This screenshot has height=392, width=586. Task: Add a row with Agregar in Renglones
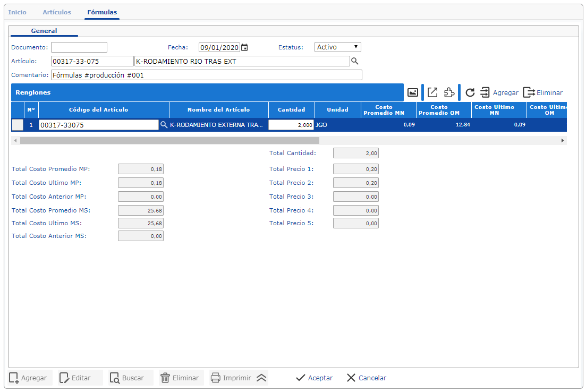pos(499,92)
